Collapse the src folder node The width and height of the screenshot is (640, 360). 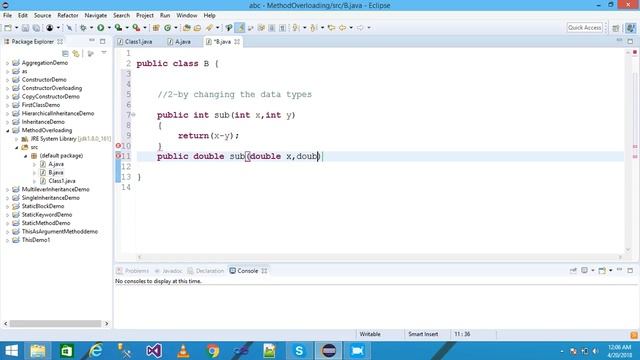(16, 147)
